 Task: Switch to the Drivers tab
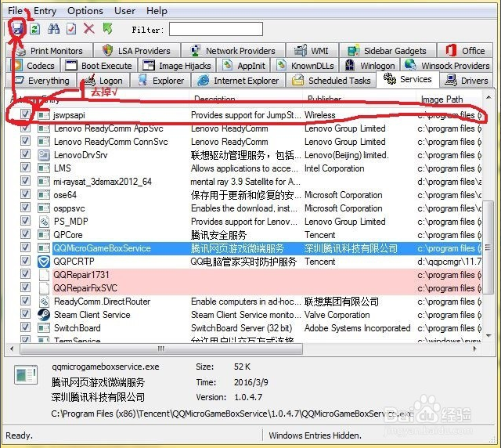[467, 80]
